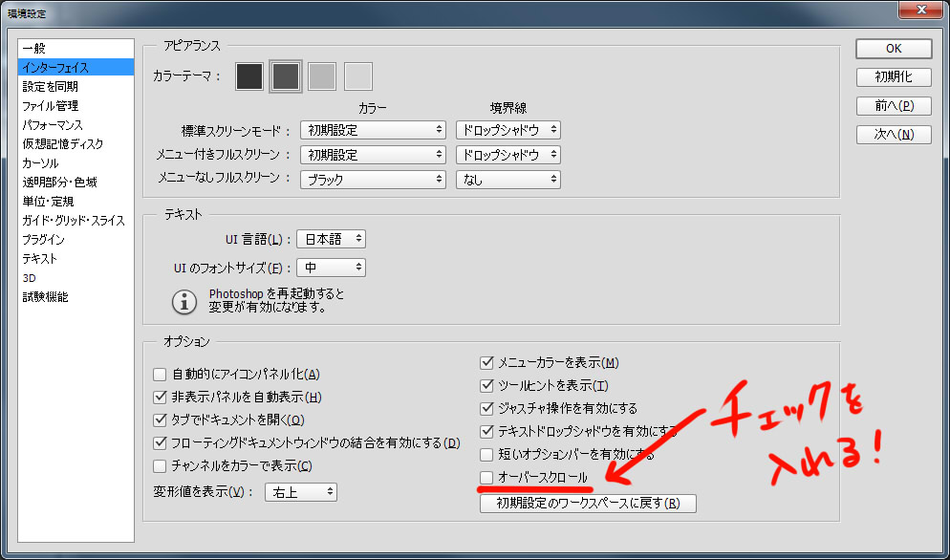Screen dimensions: 950x560
Task: Uncheck メニューカラーを表示 option
Action: 486,362
